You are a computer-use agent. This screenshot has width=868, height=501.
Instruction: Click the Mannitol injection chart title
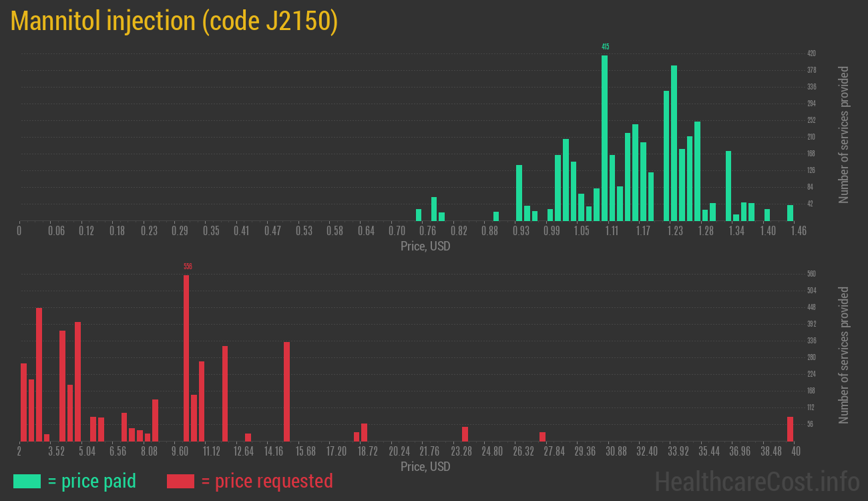click(175, 21)
